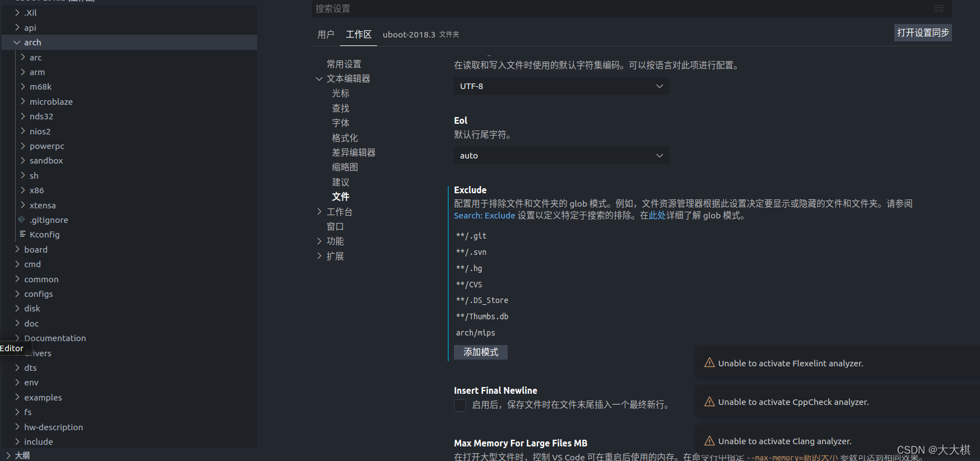Expand the api folder
The height and width of the screenshot is (461, 980).
[x=17, y=27]
